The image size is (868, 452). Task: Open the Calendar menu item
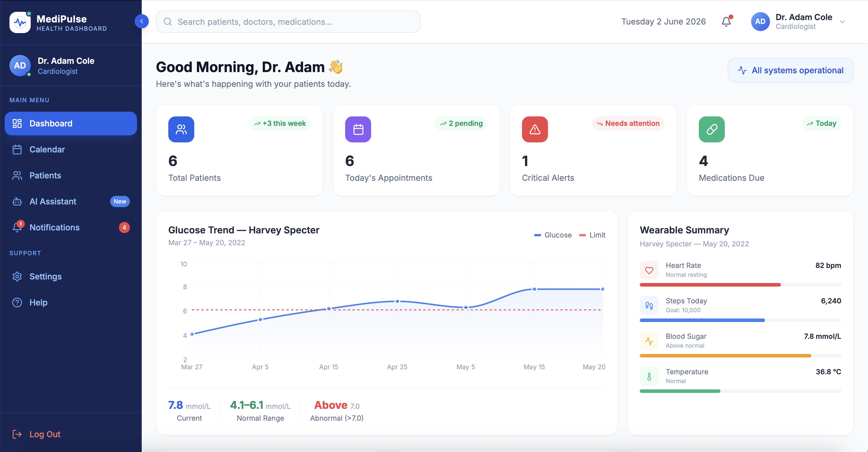pos(71,149)
